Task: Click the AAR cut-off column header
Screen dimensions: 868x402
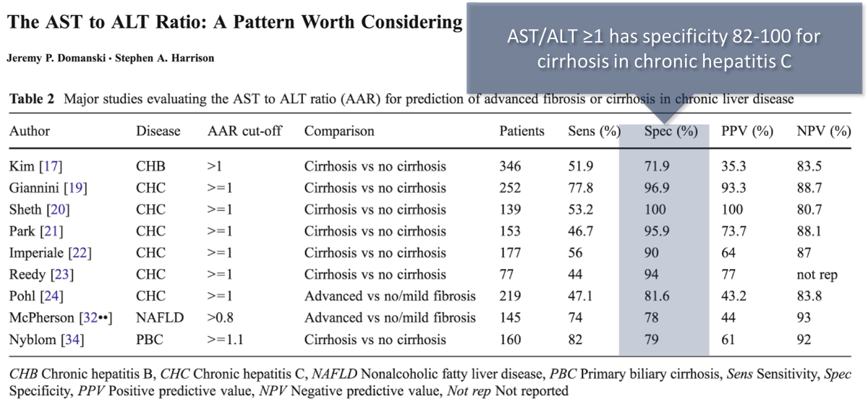Action: tap(244, 132)
